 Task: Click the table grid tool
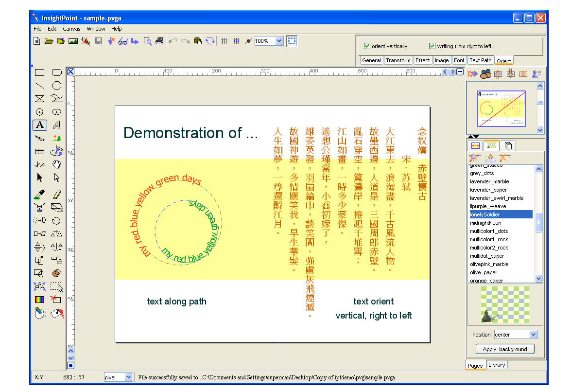(x=40, y=152)
